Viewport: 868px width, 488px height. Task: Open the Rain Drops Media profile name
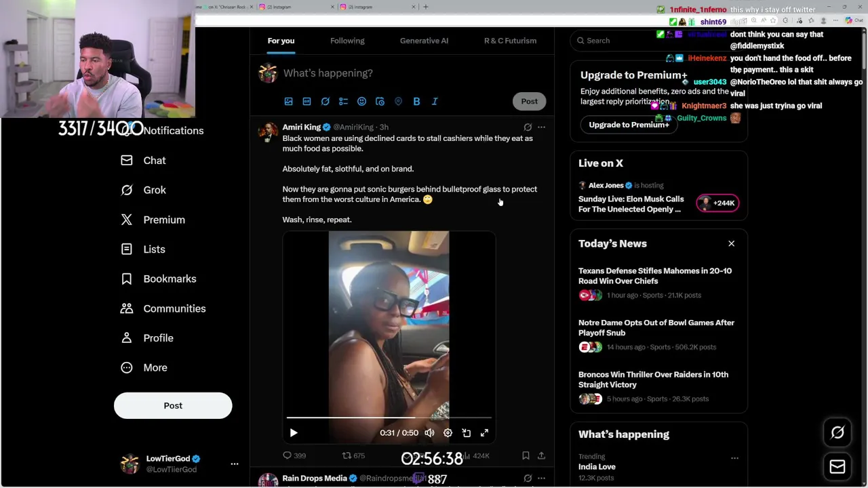click(315, 479)
